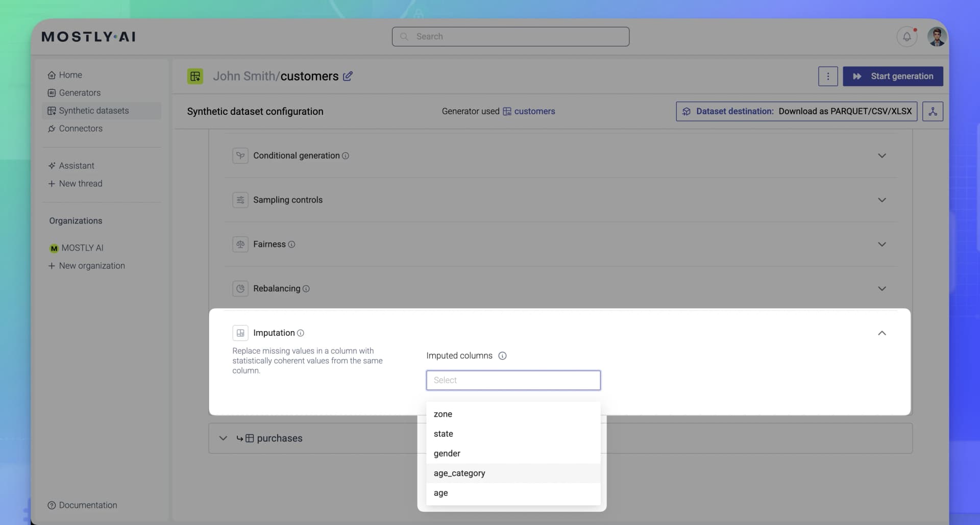Open the user profile avatar
The image size is (980, 525).
click(x=937, y=37)
